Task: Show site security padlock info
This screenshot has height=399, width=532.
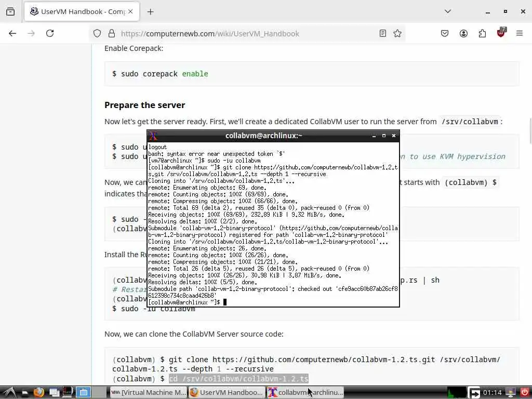Action: click(x=112, y=33)
